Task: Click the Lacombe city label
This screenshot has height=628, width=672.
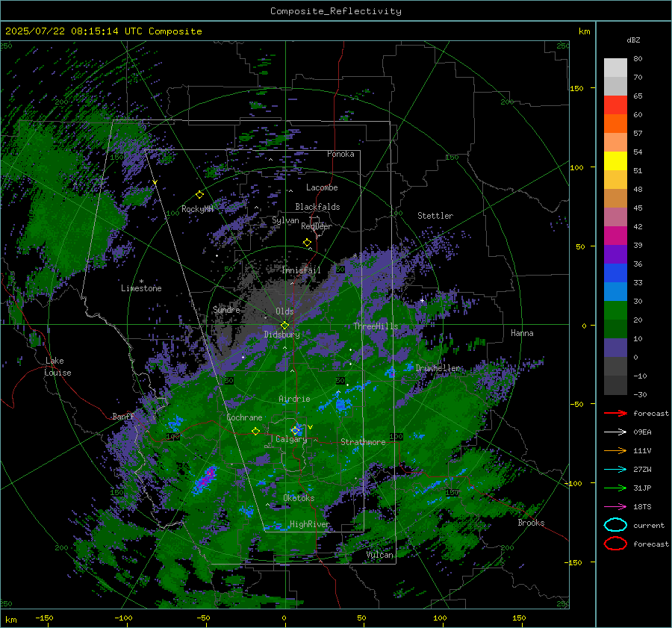Action: [322, 187]
